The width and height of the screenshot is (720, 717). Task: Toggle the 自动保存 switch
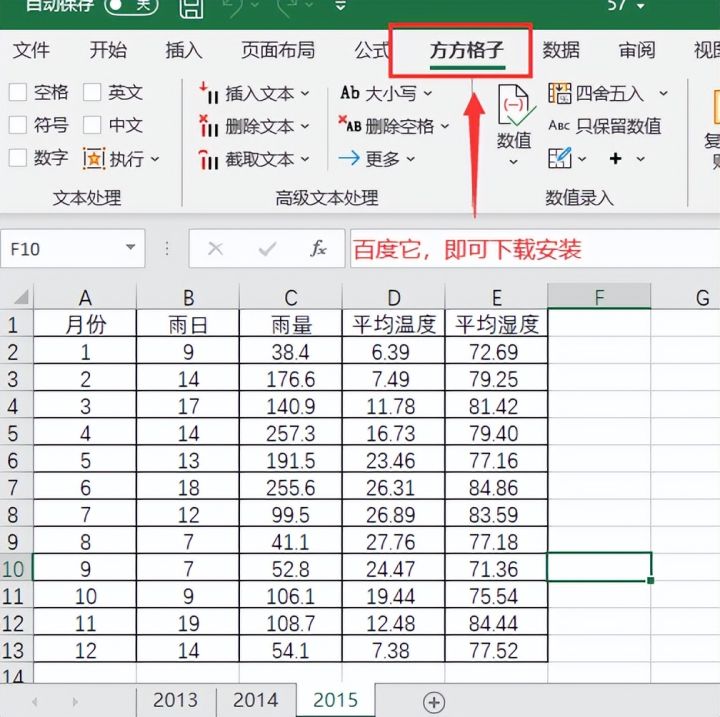pyautogui.click(x=131, y=6)
